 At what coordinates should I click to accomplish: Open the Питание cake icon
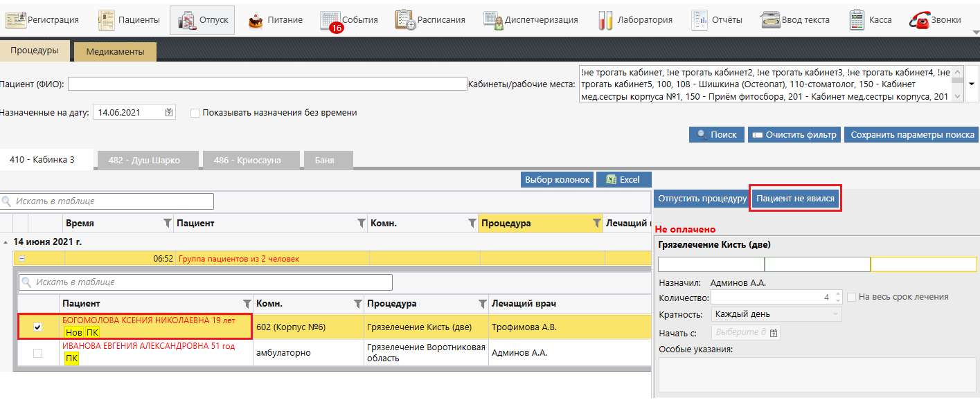256,20
